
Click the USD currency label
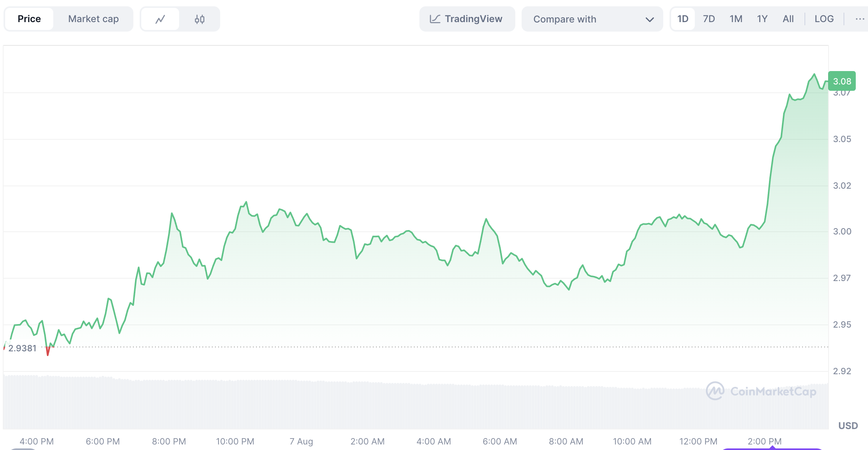848,426
